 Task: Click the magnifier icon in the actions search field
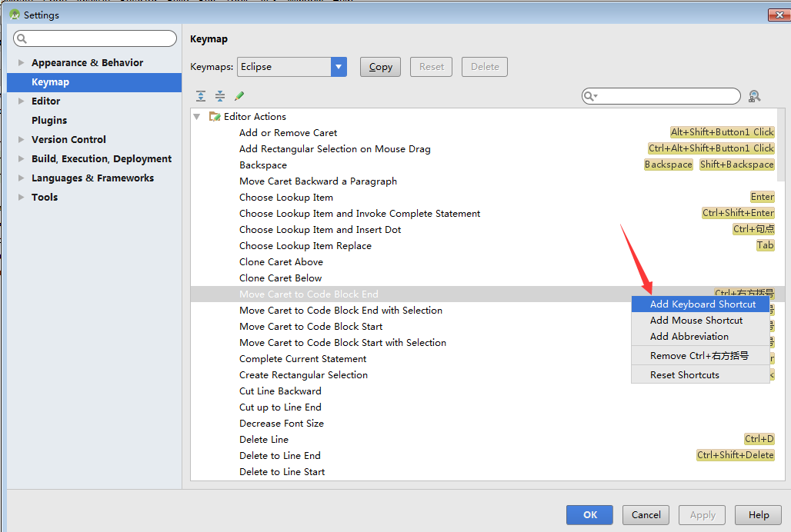click(x=590, y=96)
